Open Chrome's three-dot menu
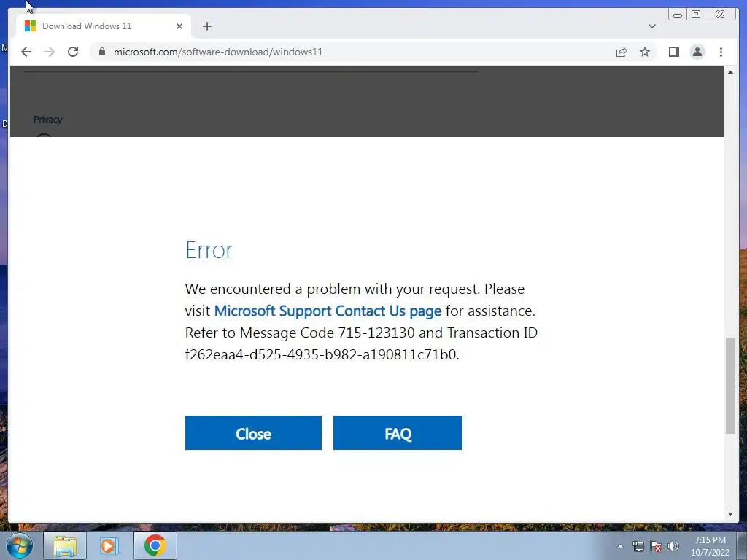 [x=721, y=52]
